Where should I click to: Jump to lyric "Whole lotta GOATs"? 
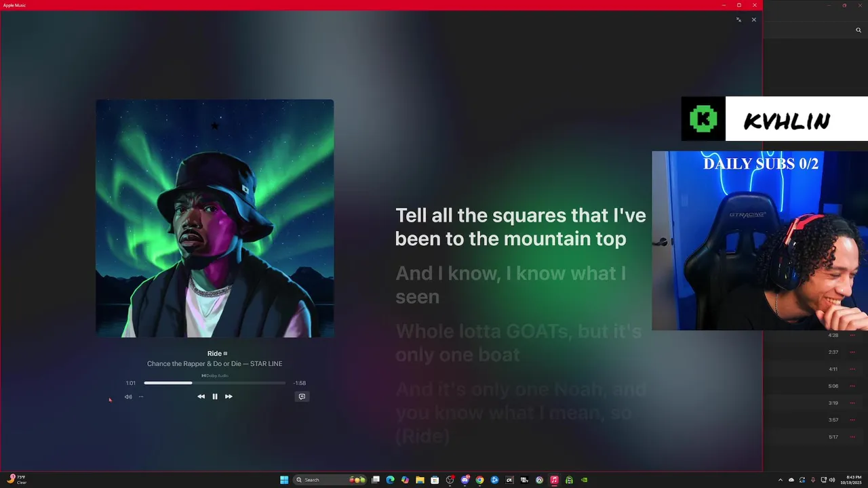(x=518, y=342)
